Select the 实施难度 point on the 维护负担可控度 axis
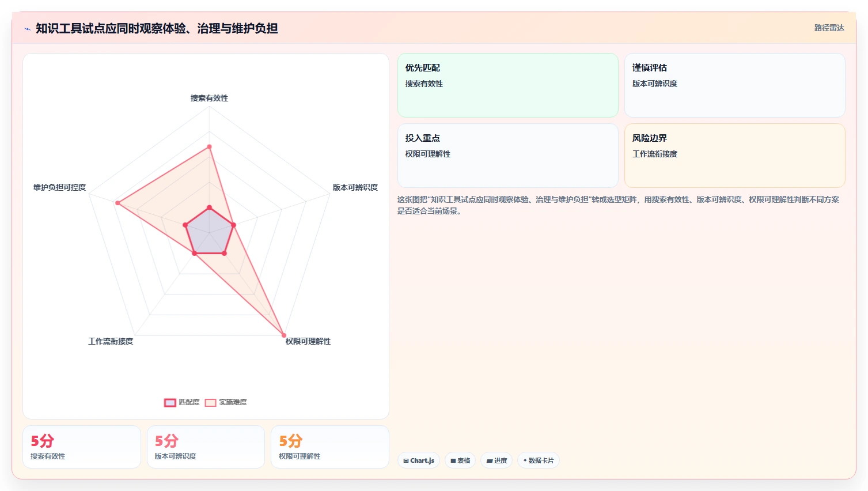 tap(117, 203)
